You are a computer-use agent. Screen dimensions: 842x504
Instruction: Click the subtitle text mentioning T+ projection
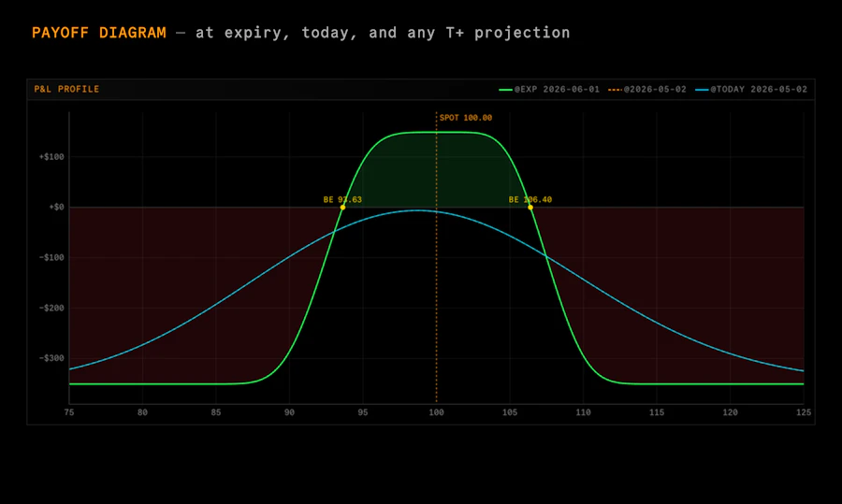tap(383, 33)
